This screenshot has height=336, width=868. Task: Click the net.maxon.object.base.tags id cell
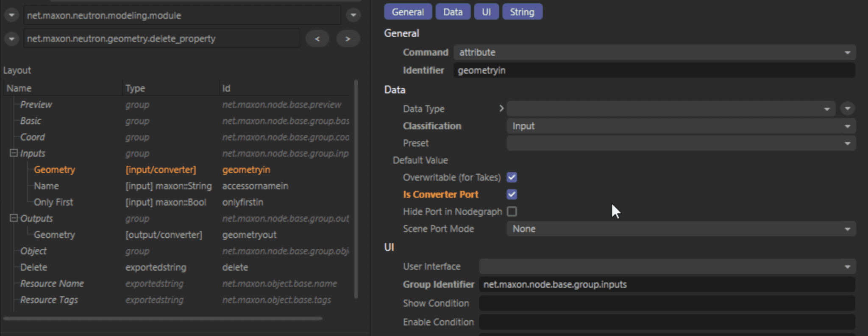click(277, 300)
